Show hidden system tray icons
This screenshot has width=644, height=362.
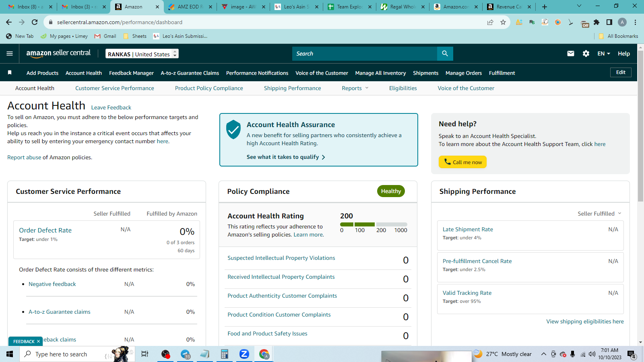[543, 354]
